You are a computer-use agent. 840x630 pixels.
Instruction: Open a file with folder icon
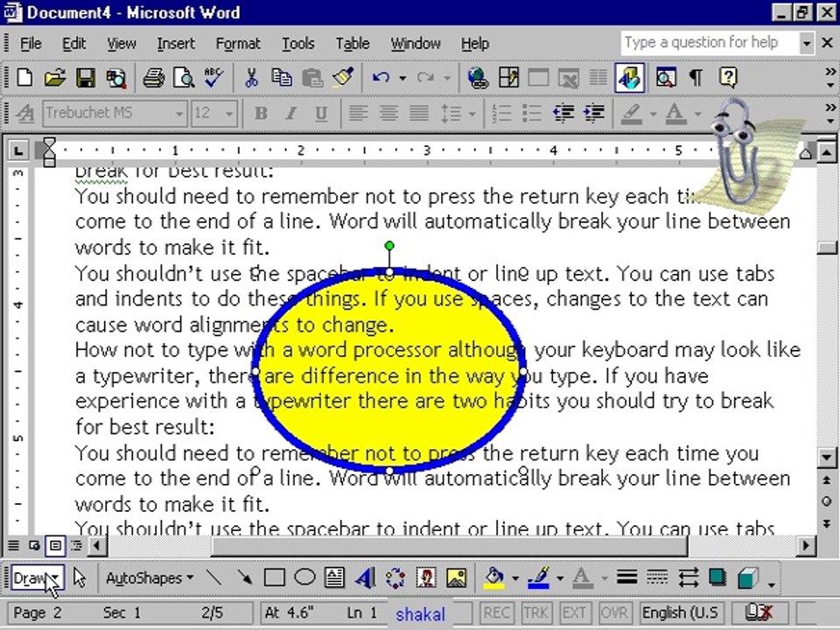pyautogui.click(x=54, y=78)
